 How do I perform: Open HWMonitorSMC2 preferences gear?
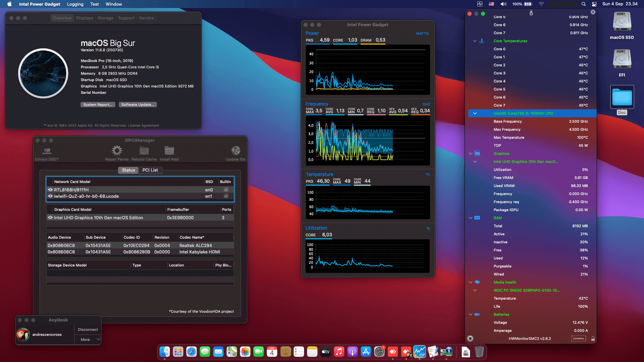tap(470, 339)
